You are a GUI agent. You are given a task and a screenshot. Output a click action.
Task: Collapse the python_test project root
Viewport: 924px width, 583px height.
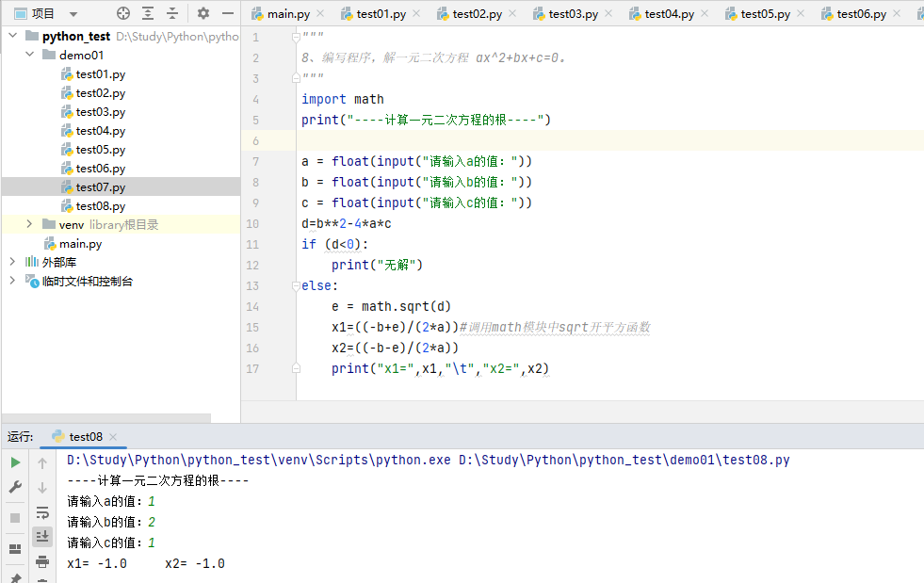pos(13,36)
